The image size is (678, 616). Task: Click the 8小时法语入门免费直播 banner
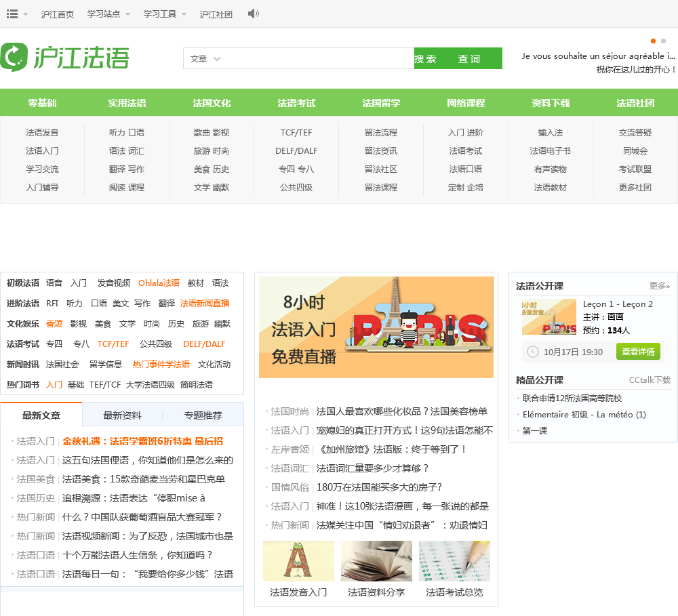pyautogui.click(x=376, y=327)
